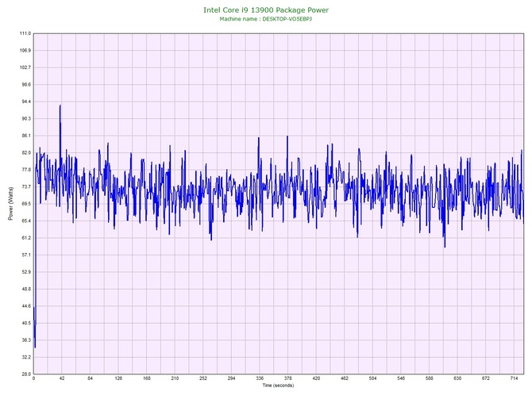
Task: Click the "Machine name : DESKTOP-VO5EBPJ" subtitle
Action: coord(266,19)
